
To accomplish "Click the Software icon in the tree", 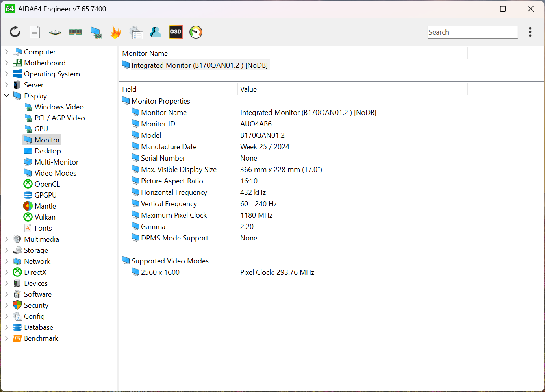I will (x=17, y=294).
